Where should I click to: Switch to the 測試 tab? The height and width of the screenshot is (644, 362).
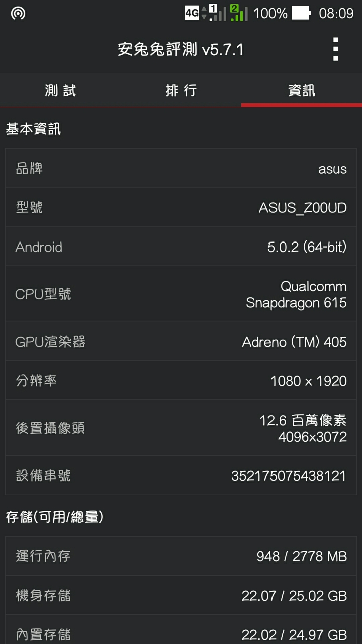tap(60, 91)
